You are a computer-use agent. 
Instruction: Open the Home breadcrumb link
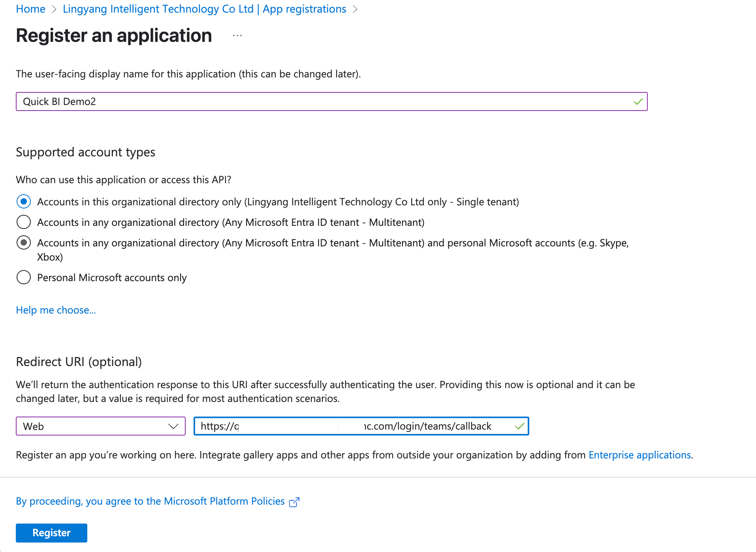(x=30, y=9)
